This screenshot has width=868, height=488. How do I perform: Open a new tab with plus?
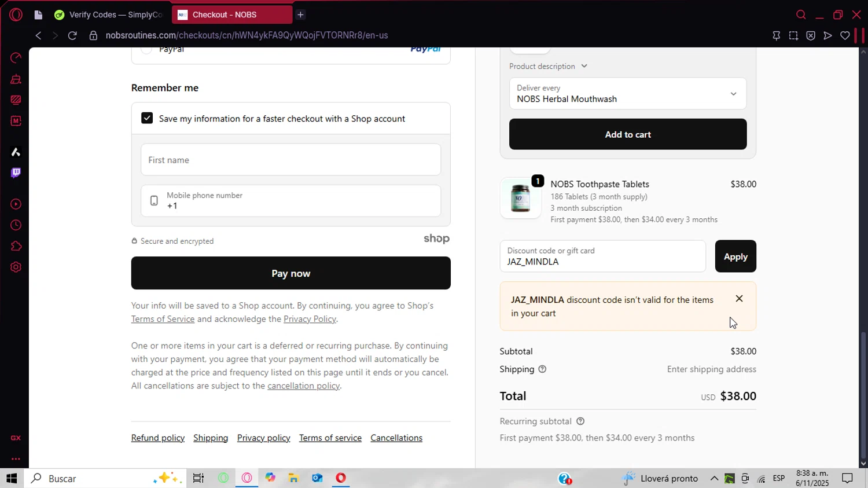300,14
